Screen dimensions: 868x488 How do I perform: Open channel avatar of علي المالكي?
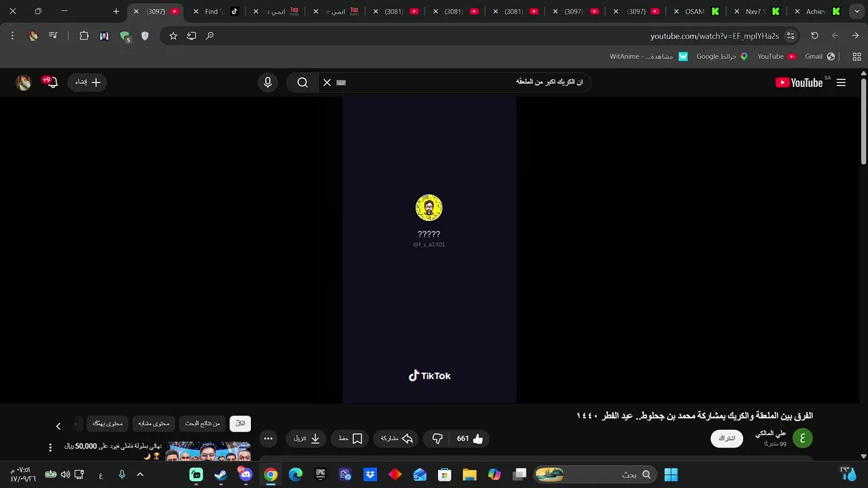point(802,439)
